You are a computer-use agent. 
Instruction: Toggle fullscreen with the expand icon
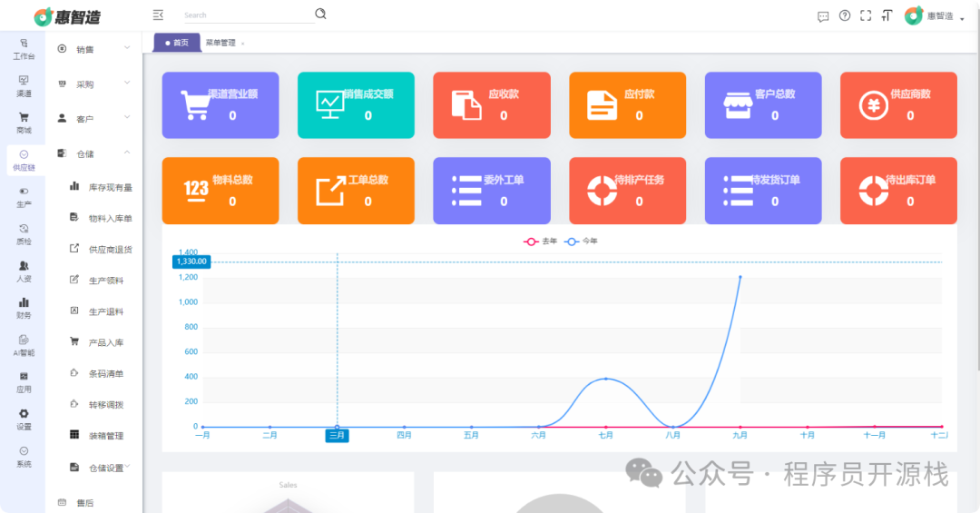click(x=866, y=15)
